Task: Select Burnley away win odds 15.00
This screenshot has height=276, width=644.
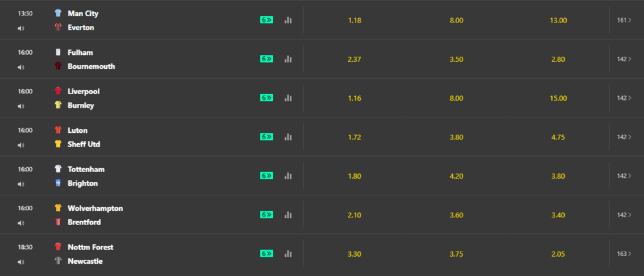Action: 558,98
